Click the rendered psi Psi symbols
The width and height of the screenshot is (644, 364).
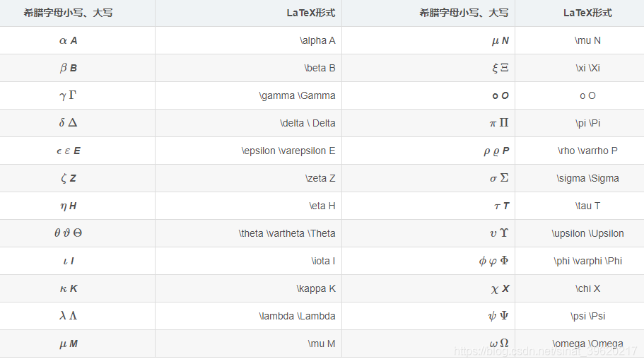pos(498,316)
